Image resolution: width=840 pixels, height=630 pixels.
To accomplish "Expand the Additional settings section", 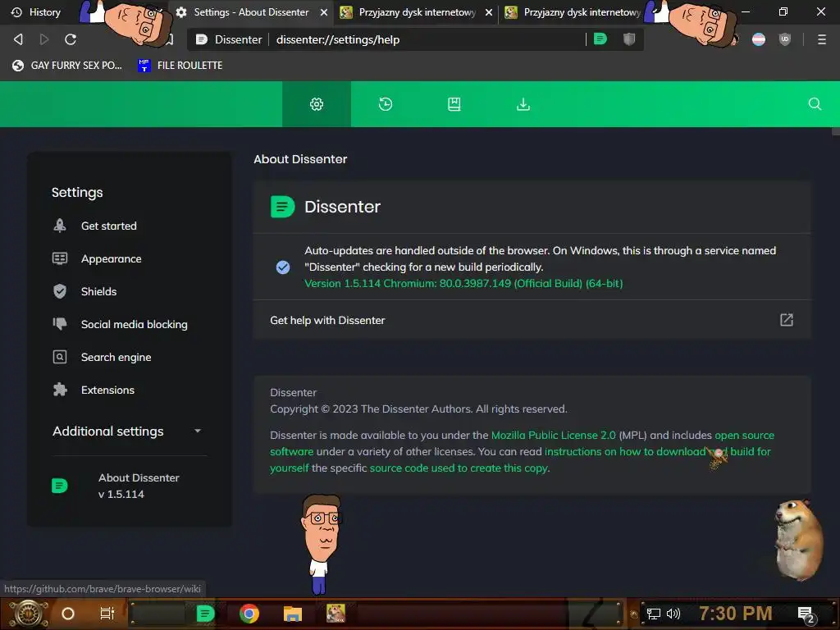I will (129, 431).
